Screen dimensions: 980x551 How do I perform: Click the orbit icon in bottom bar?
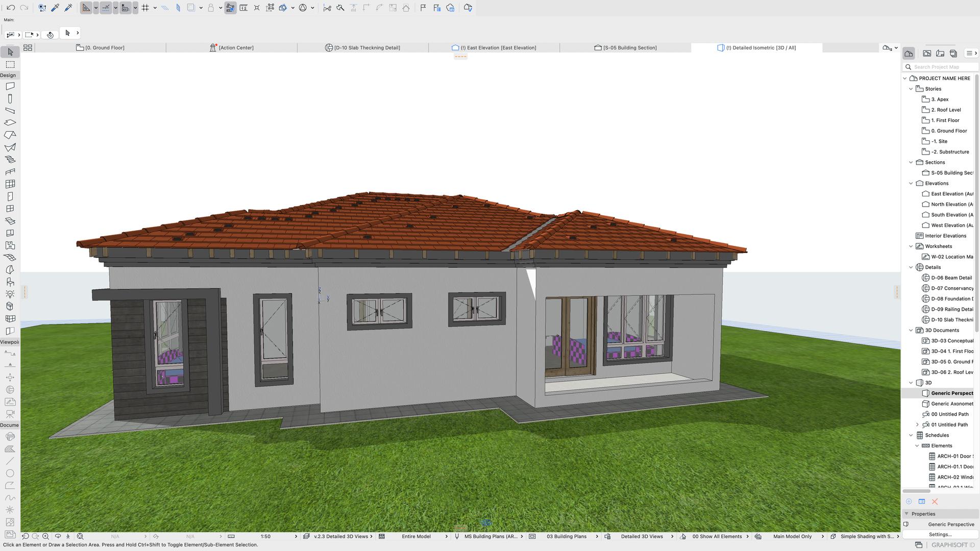[x=58, y=536]
